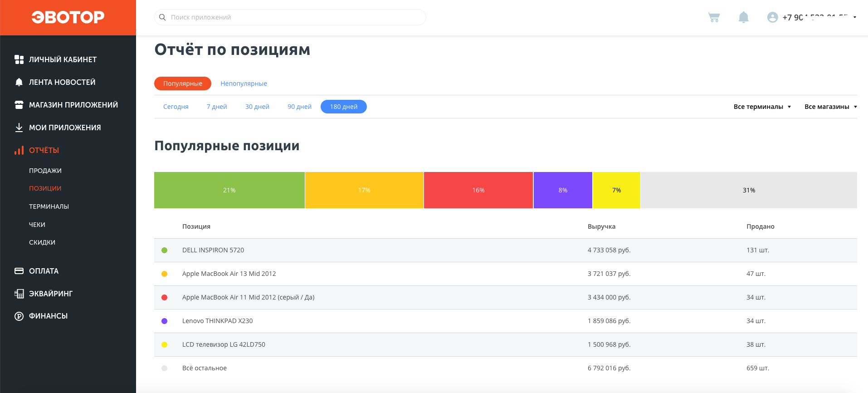Open Мои приложения download section
The width and height of the screenshot is (868, 393).
pos(65,128)
